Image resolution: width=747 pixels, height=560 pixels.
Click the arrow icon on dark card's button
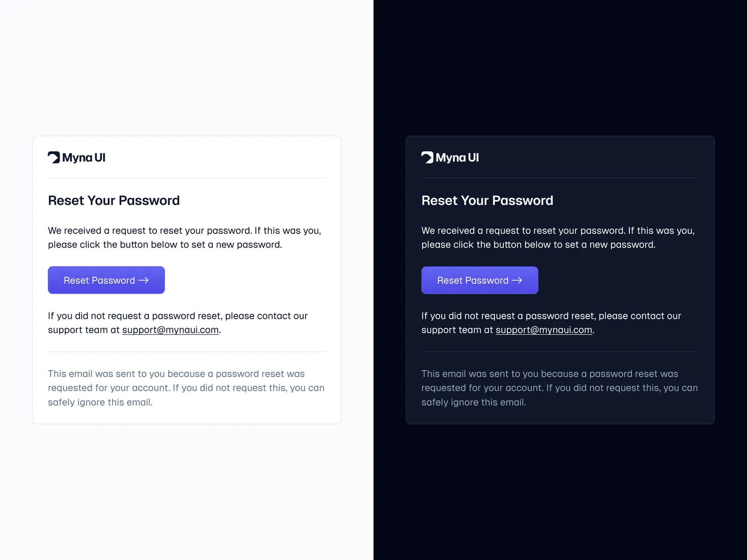pyautogui.click(x=517, y=280)
